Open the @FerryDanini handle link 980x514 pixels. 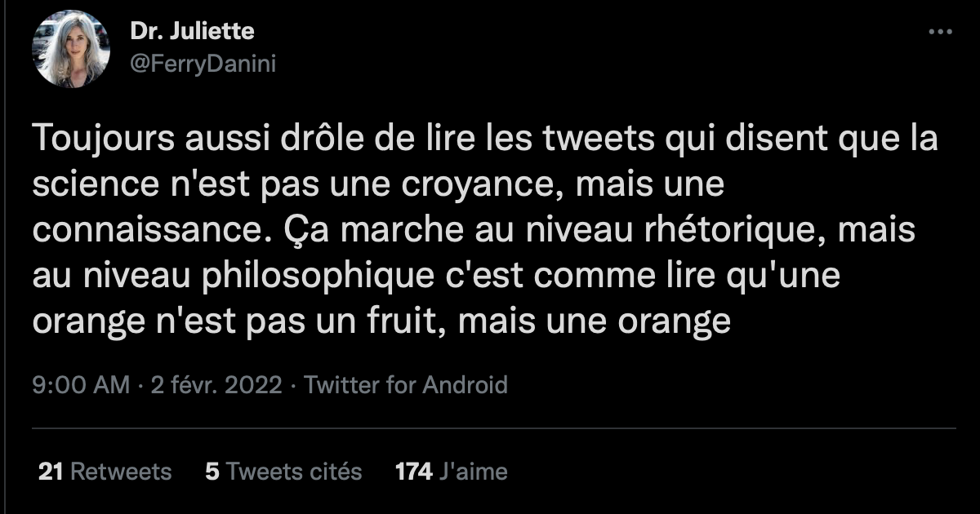[203, 64]
